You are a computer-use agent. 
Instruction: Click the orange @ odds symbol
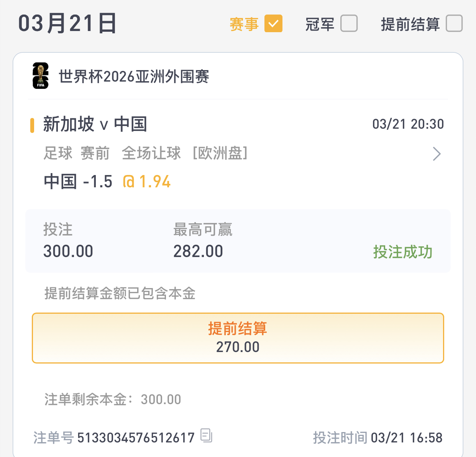click(129, 182)
